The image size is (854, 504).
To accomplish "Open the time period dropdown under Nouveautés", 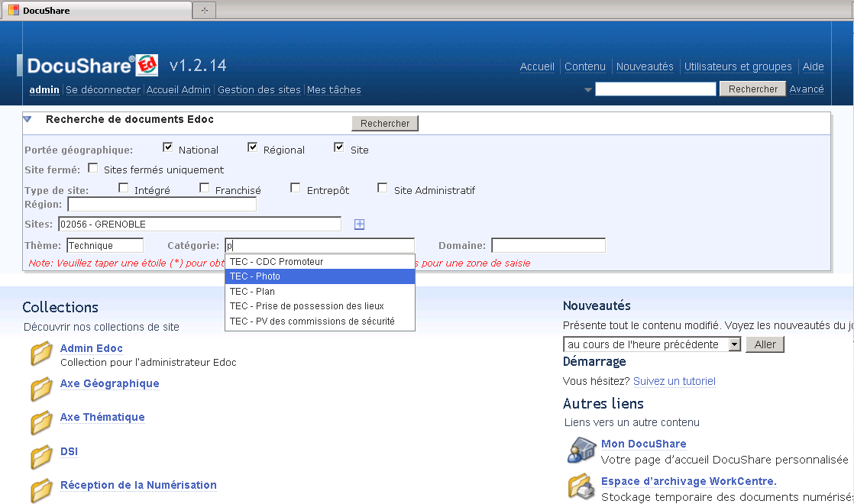I will [x=734, y=344].
